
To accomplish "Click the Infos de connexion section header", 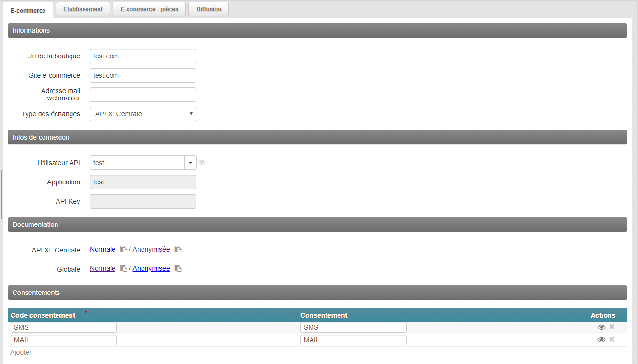I will tap(317, 137).
